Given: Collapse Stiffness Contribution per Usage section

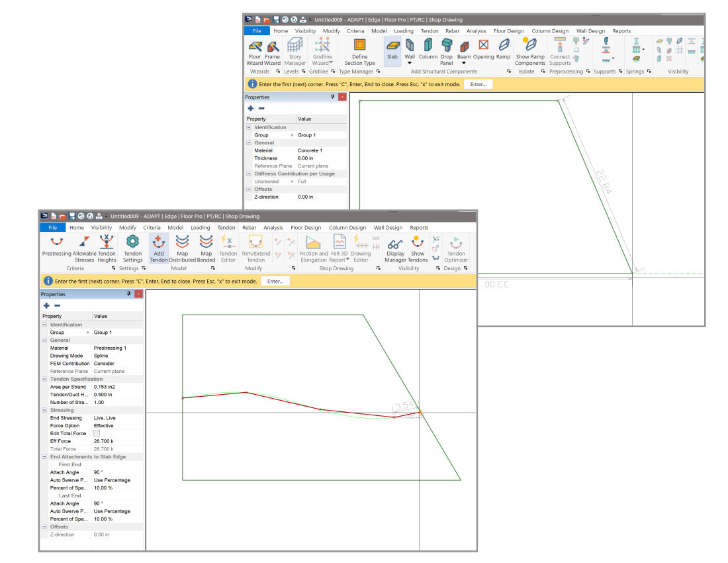Looking at the screenshot, I should 249,174.
